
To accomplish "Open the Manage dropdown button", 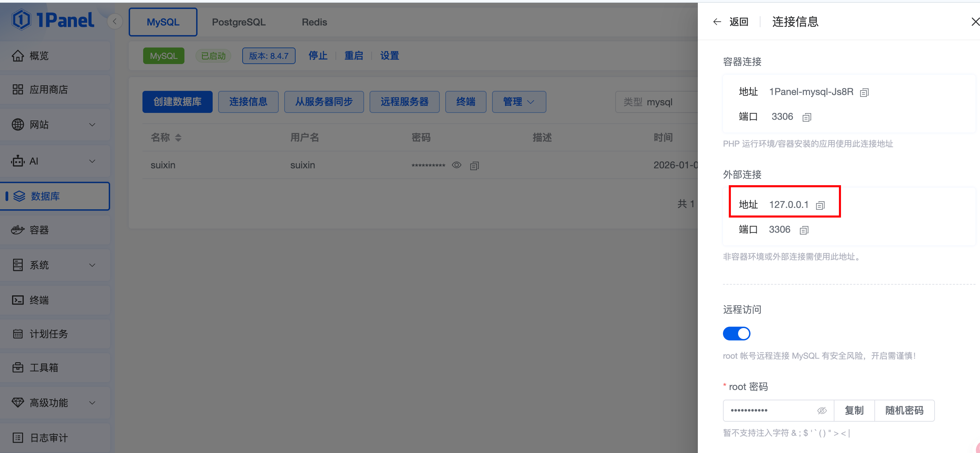I will click(519, 102).
